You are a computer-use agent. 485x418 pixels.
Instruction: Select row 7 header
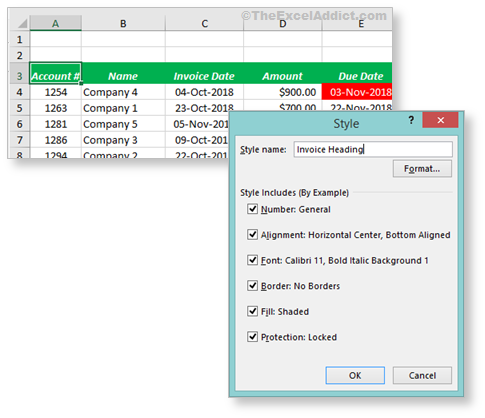click(19, 140)
